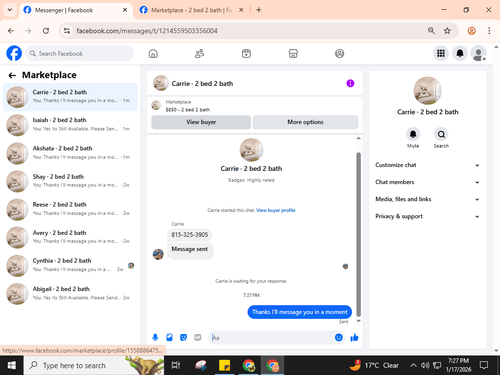Open conversation information purple icon

pyautogui.click(x=350, y=83)
